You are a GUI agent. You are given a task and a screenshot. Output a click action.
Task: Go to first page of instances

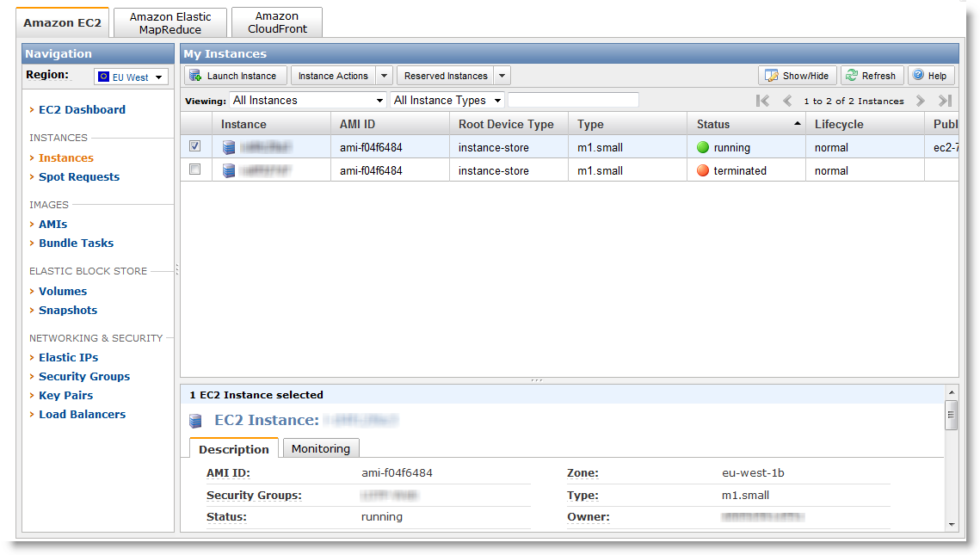pyautogui.click(x=762, y=101)
